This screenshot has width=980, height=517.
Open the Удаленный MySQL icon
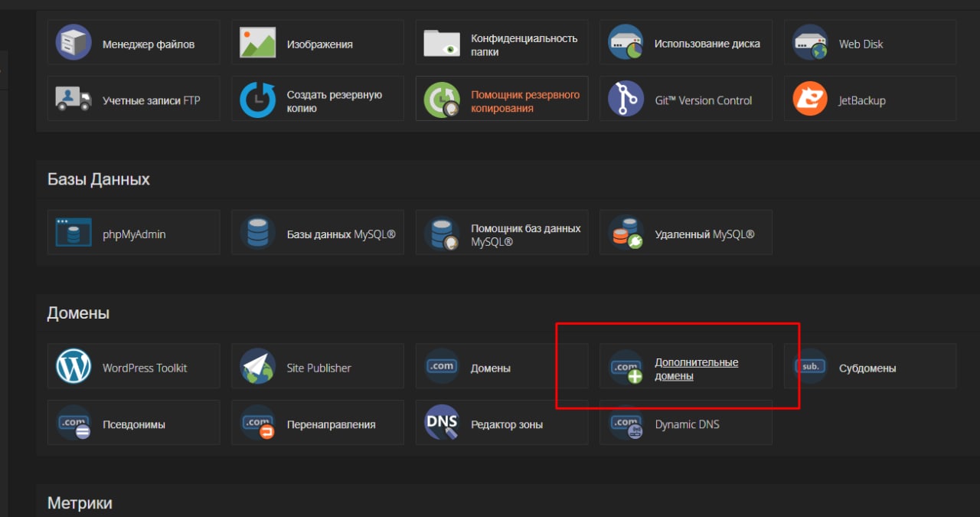pyautogui.click(x=626, y=234)
